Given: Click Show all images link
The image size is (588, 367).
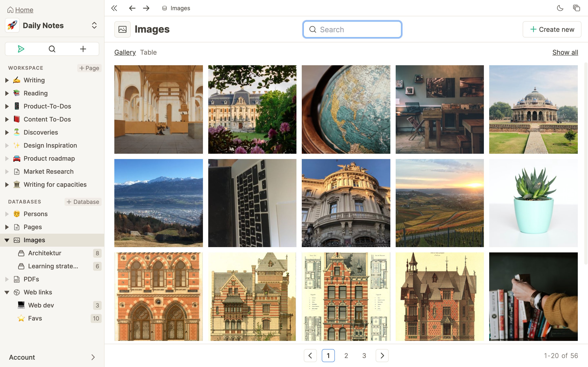Looking at the screenshot, I should pos(565,52).
